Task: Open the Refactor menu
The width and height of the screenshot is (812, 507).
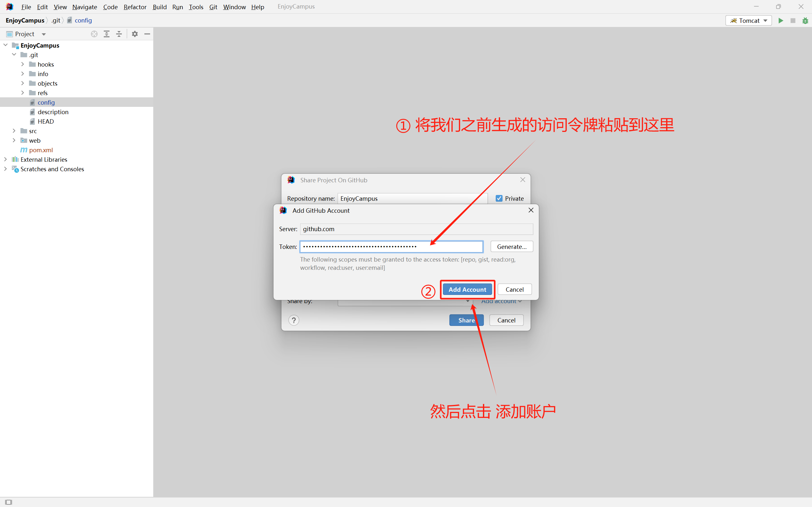Action: [x=135, y=7]
